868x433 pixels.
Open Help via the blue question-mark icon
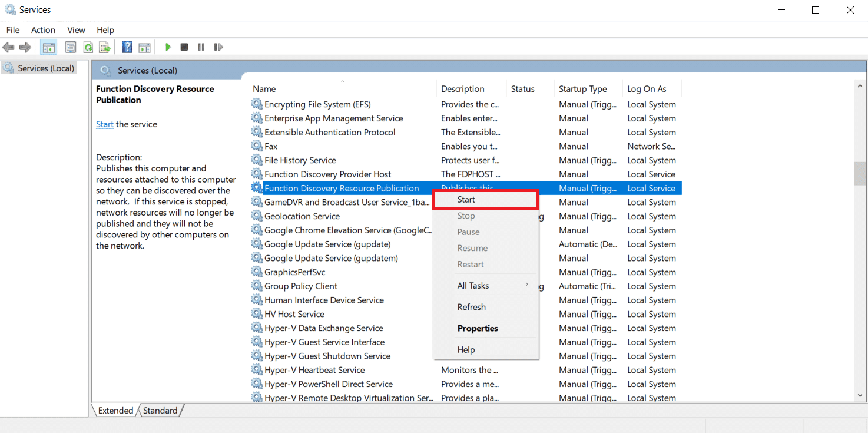pos(127,47)
